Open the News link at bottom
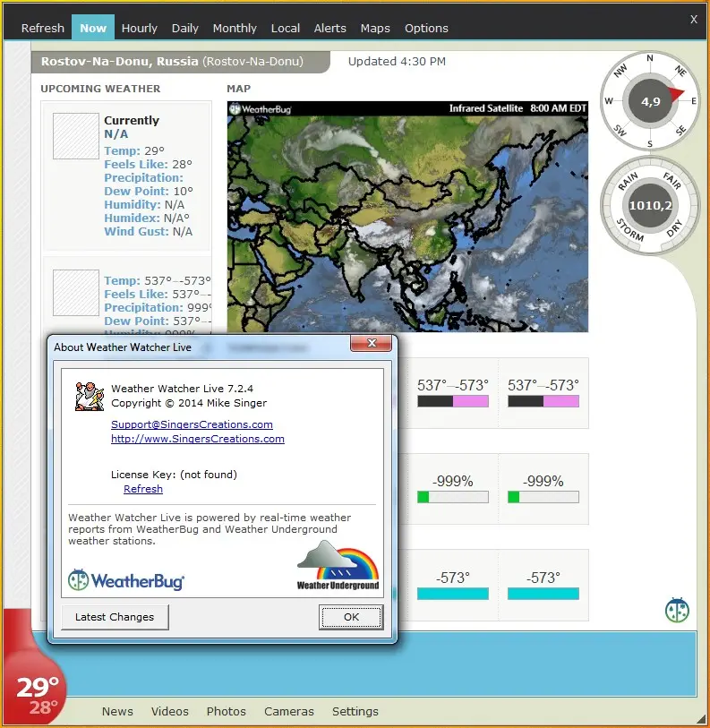The height and width of the screenshot is (728, 710). pyautogui.click(x=117, y=711)
